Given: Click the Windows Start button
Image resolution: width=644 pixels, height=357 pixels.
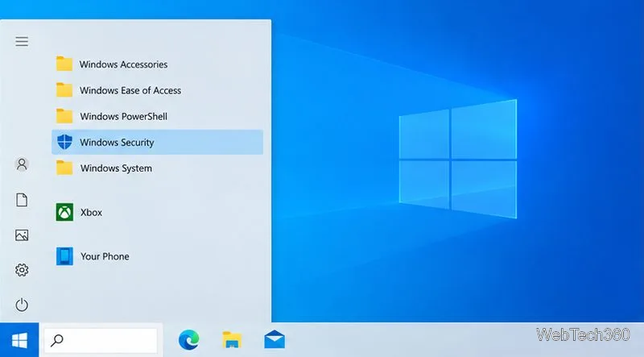Looking at the screenshot, I should (x=19, y=340).
